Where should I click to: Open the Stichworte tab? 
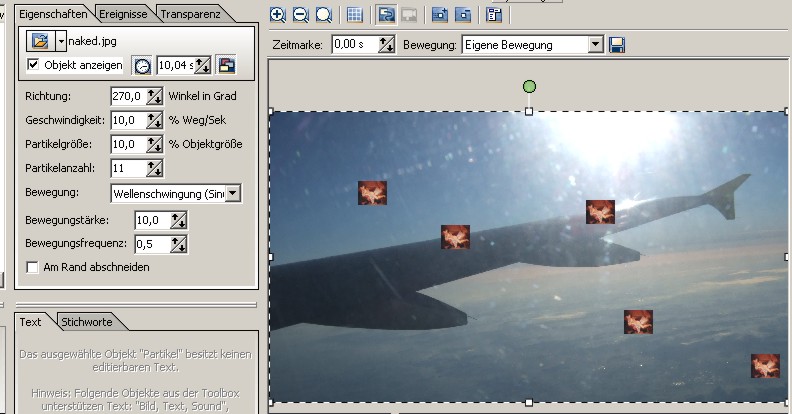[87, 322]
